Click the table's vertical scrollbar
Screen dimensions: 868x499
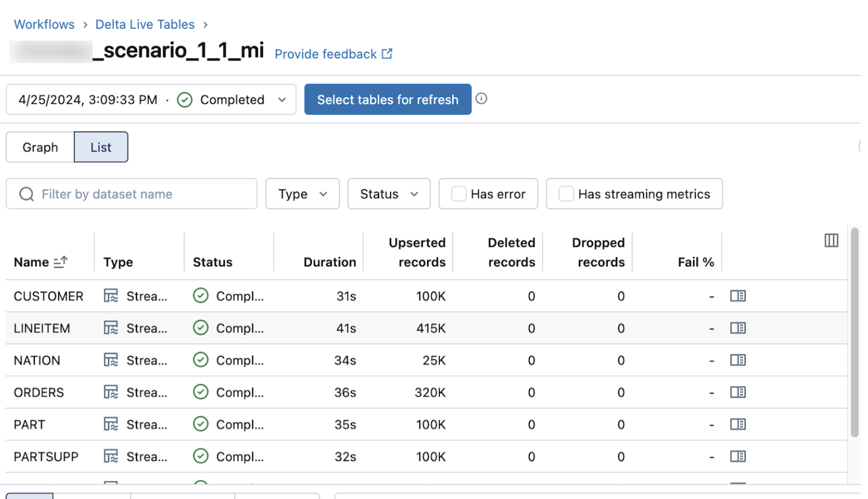click(x=854, y=333)
